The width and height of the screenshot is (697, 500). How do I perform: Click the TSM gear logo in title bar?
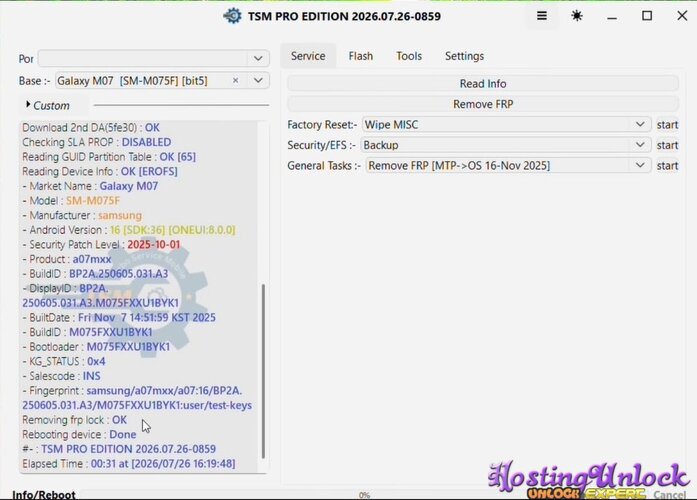(x=232, y=16)
